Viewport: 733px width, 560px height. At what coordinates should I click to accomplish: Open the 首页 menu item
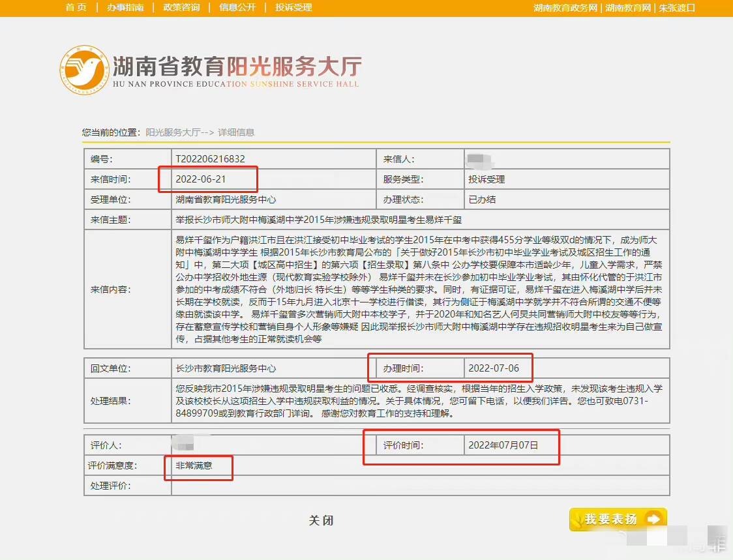coord(76,8)
